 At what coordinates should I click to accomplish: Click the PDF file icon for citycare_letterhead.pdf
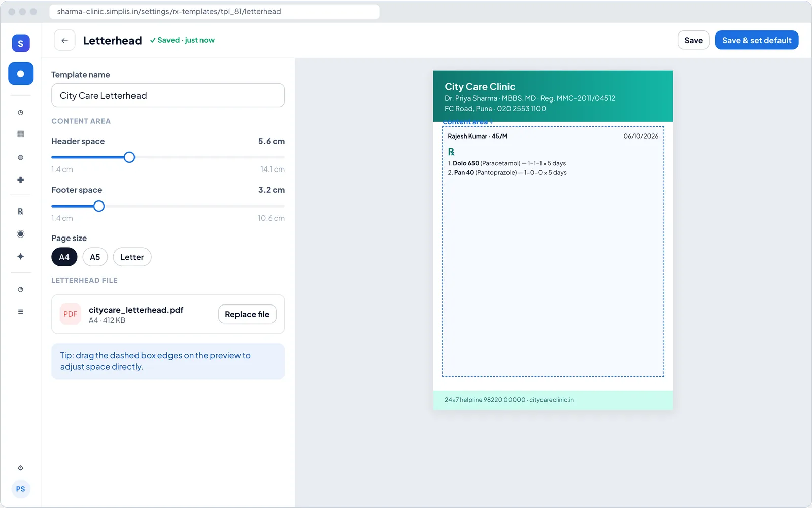click(x=71, y=314)
